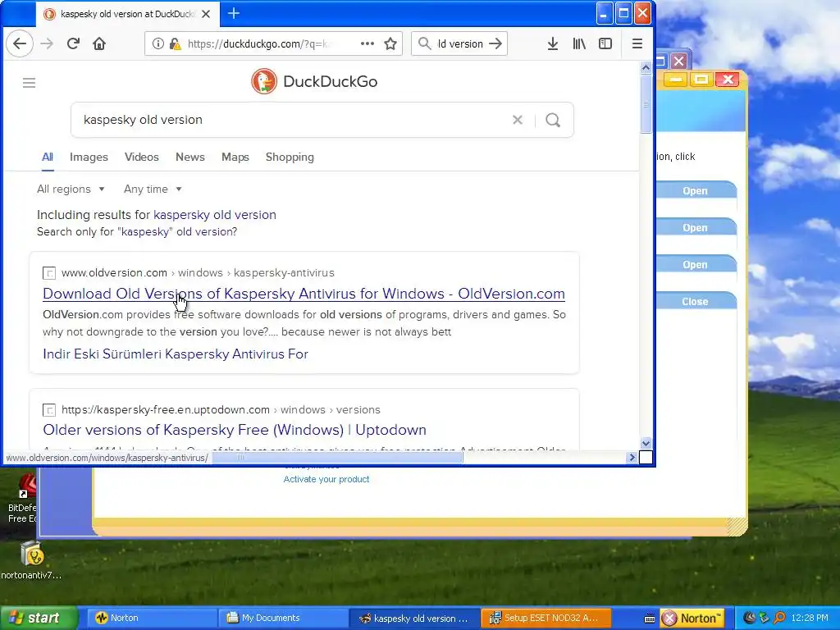This screenshot has height=630, width=840.
Task: Switch to the News tab
Action: tap(190, 157)
